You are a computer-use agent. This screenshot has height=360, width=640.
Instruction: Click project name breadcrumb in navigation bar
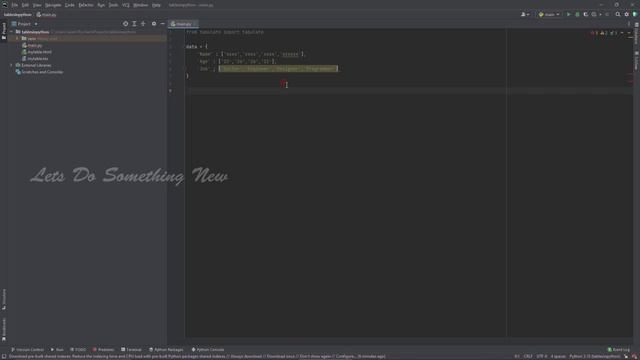coord(18,15)
